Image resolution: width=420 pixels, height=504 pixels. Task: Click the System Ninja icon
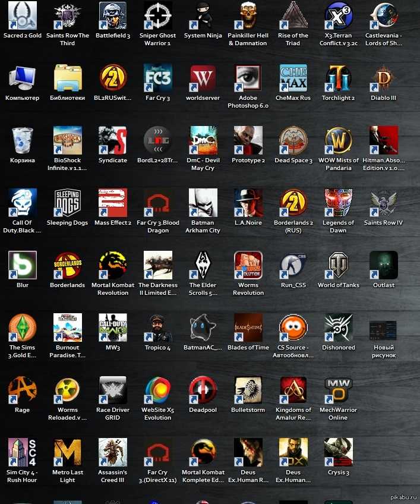click(203, 15)
